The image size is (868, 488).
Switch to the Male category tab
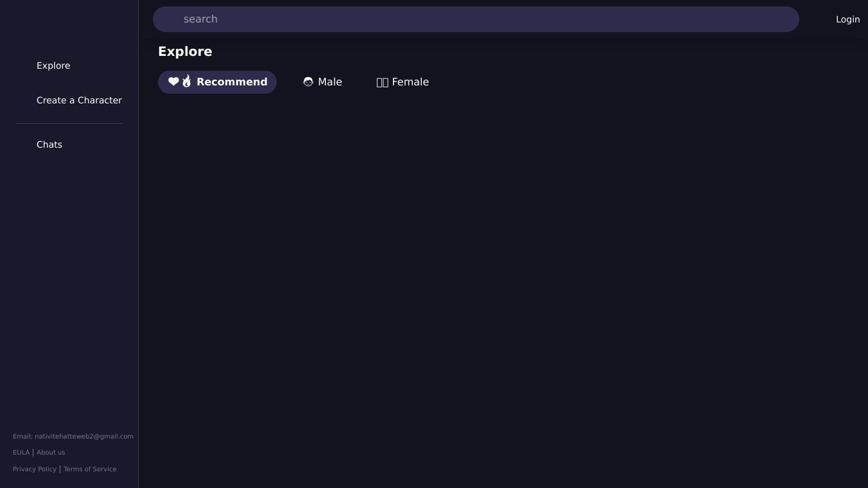[329, 82]
